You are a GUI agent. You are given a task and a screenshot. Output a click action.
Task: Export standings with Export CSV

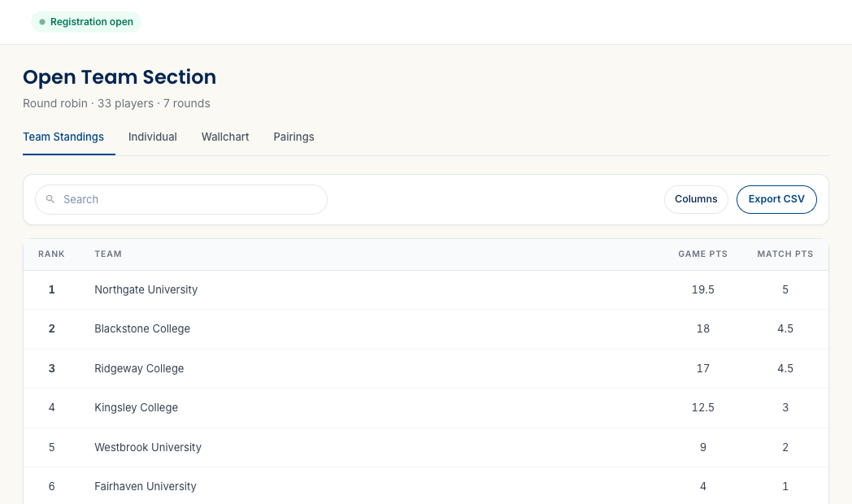point(776,199)
